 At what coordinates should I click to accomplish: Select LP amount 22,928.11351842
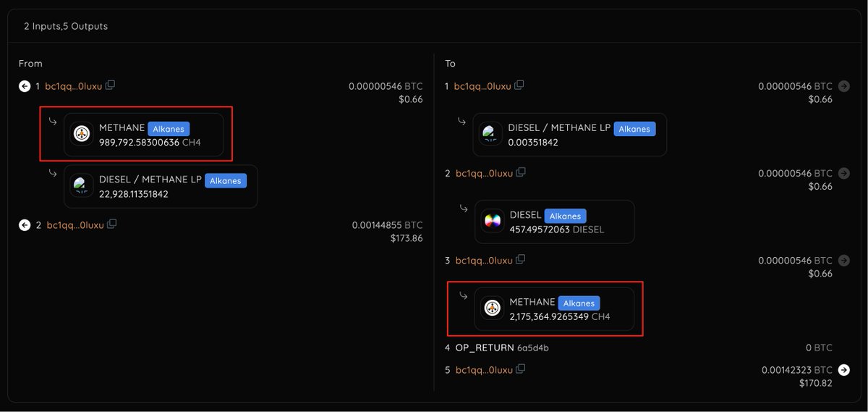[x=134, y=194]
